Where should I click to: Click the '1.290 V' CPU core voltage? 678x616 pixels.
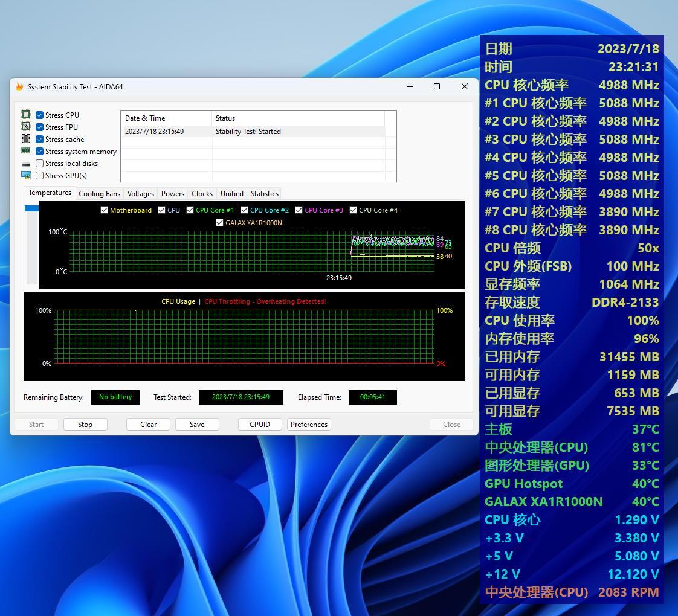(637, 519)
